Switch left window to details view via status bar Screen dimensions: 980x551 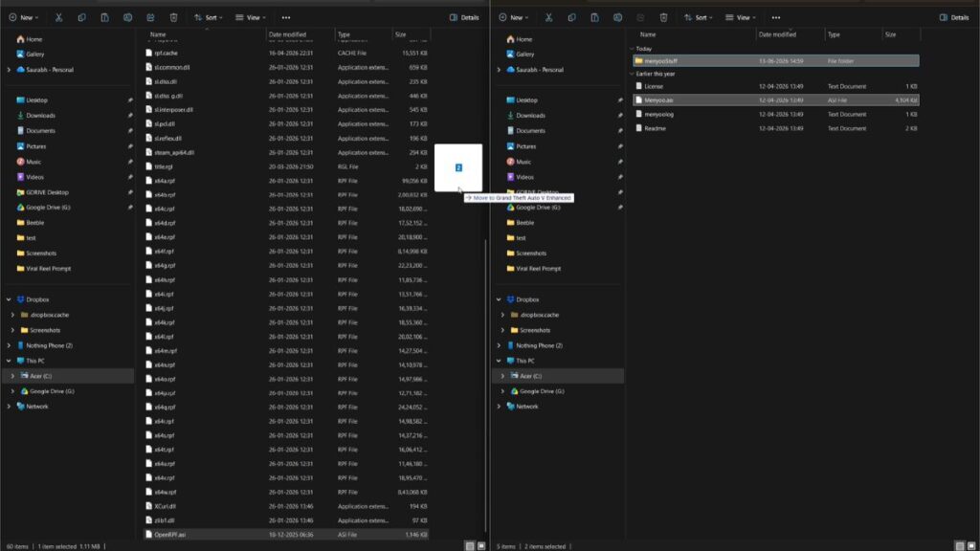(470, 546)
